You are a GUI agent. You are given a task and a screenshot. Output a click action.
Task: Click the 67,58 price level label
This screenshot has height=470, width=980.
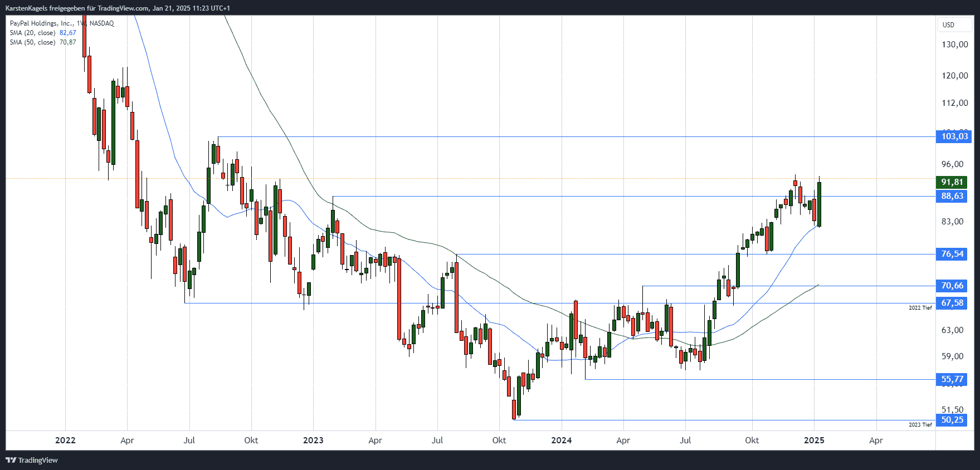(952, 303)
